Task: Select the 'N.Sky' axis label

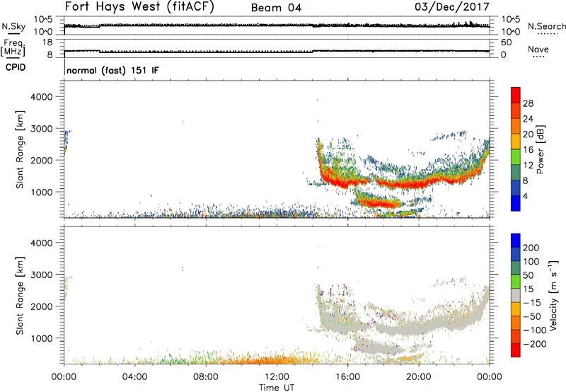Action: pyautogui.click(x=13, y=26)
